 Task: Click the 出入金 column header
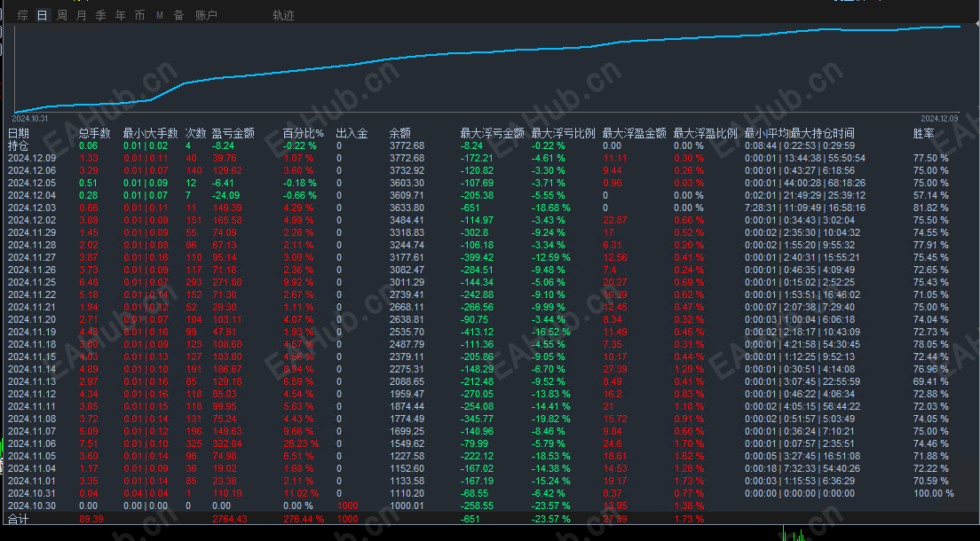pyautogui.click(x=352, y=133)
